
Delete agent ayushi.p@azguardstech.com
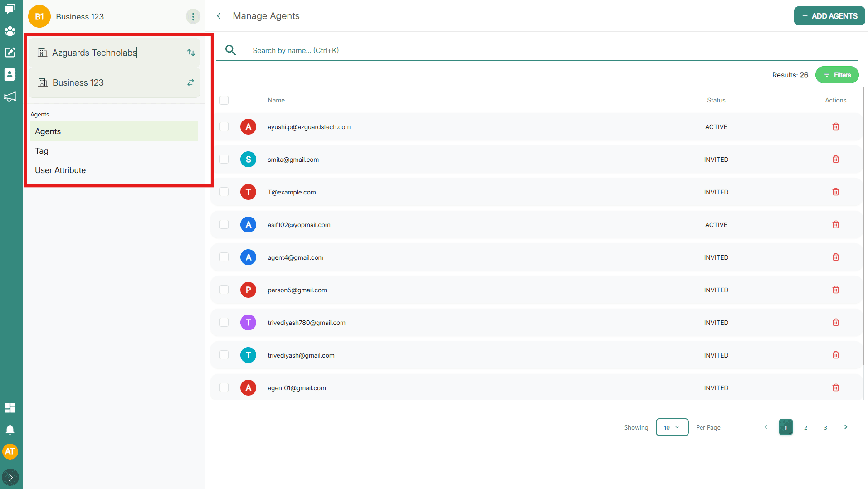[x=836, y=127]
